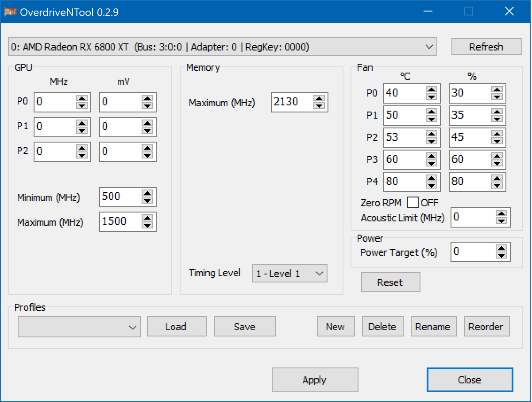The image size is (532, 402).
Task: Decrease GPU P0 MHz with down arrow
Action: point(81,105)
